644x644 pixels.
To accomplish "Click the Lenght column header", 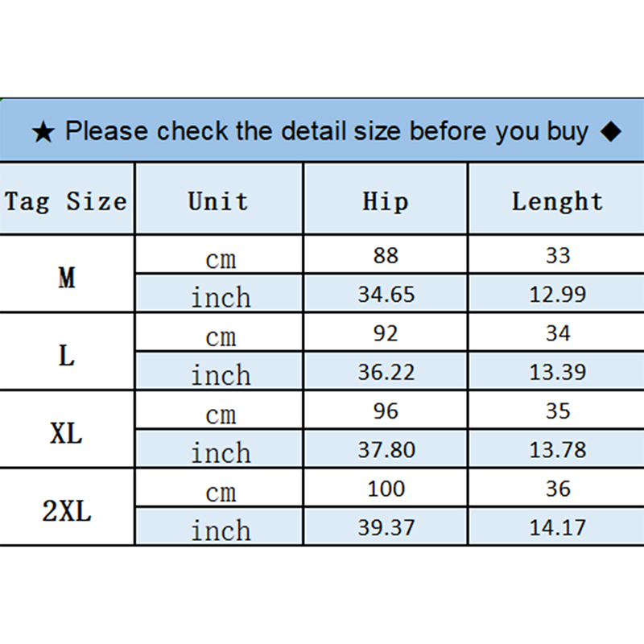I will pyautogui.click(x=557, y=200).
